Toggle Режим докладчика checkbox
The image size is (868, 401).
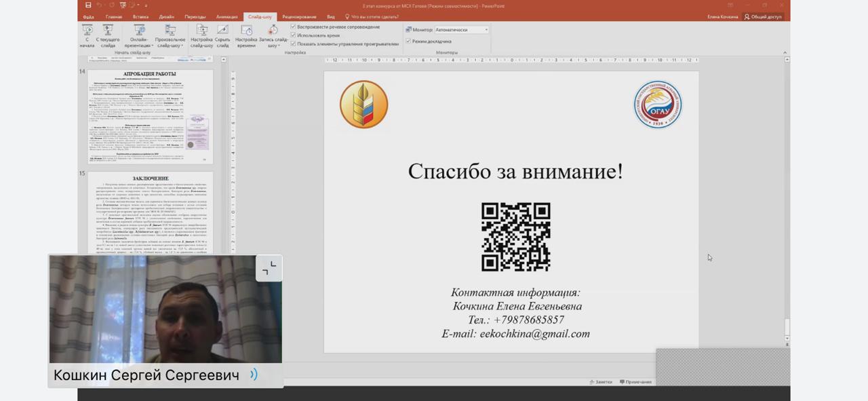point(408,41)
